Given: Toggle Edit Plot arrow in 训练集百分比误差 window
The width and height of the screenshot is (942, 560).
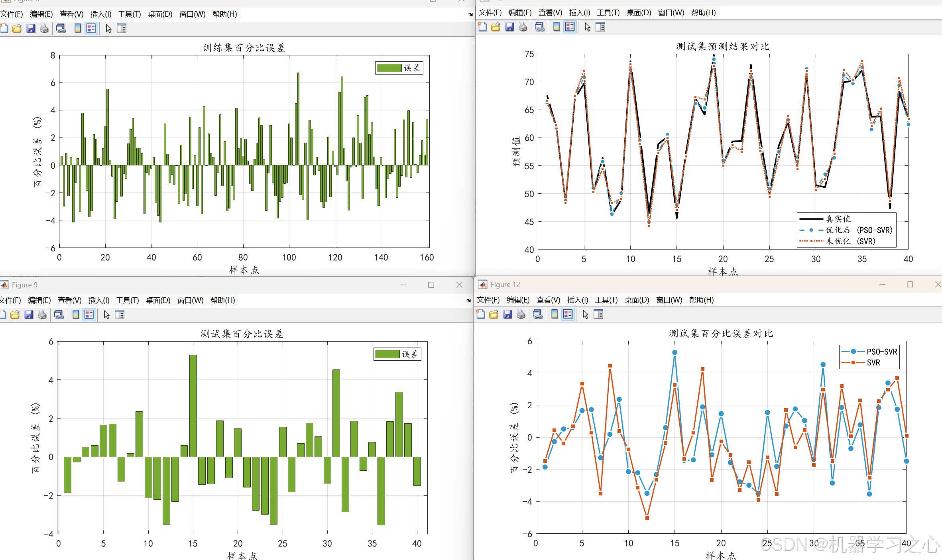Looking at the screenshot, I should point(108,29).
